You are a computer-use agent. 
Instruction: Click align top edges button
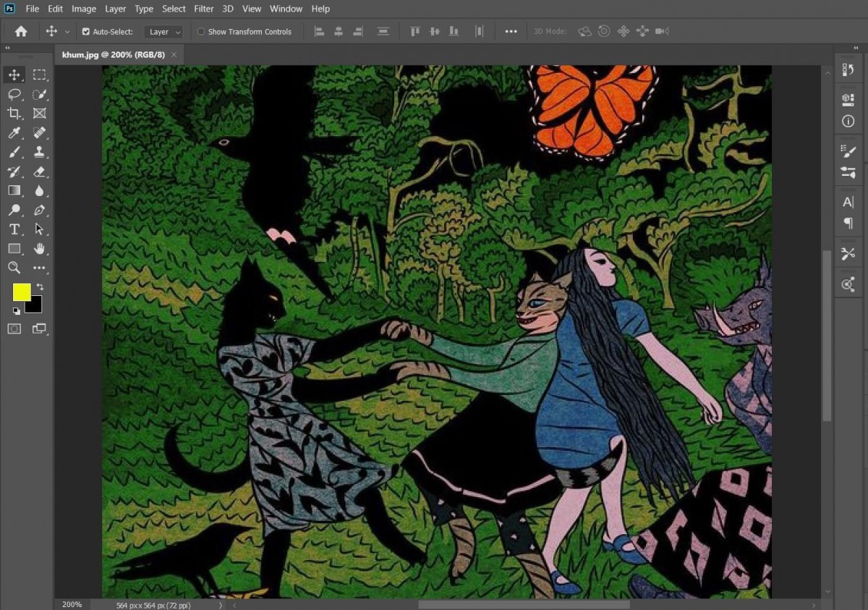[x=414, y=31]
